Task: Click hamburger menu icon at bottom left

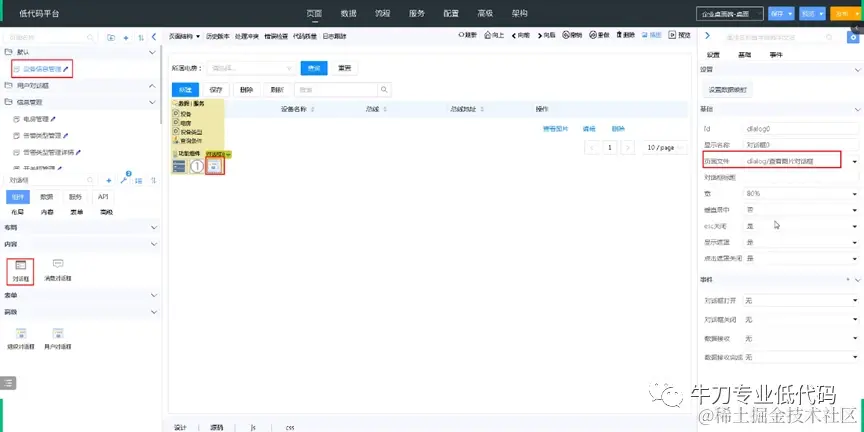Action: point(8,382)
